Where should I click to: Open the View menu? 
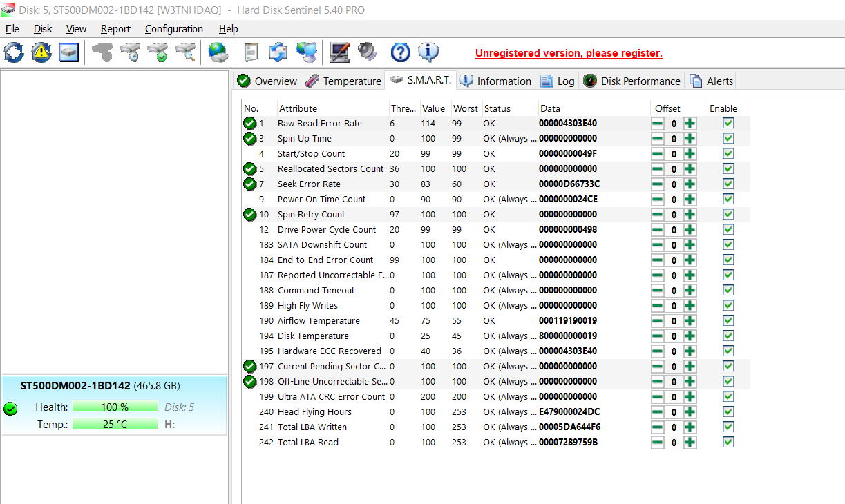(76, 29)
